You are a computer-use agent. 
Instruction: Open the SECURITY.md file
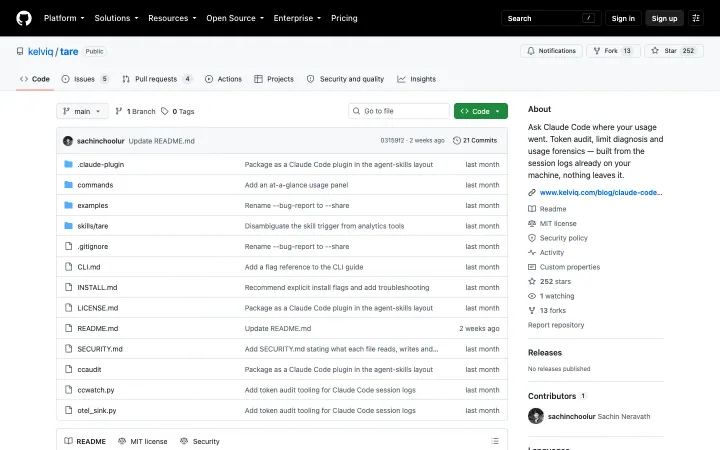tap(100, 349)
